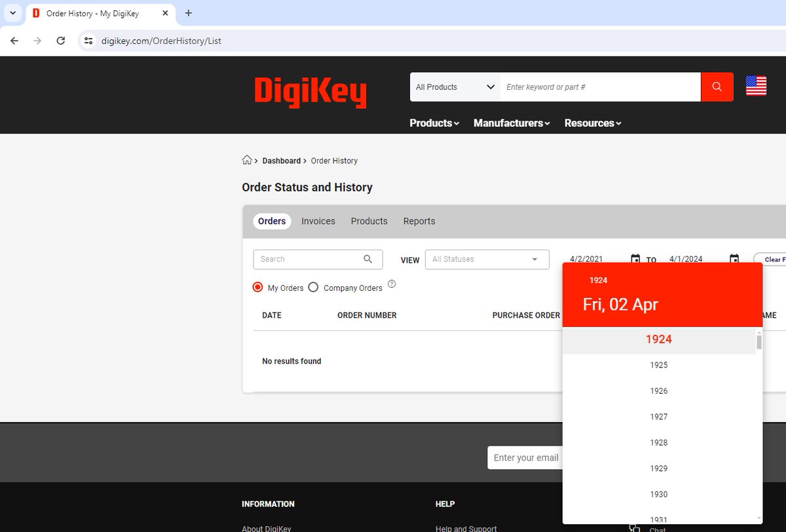The image size is (786, 532).
Task: Click the Help and Support footer link
Action: point(466,529)
